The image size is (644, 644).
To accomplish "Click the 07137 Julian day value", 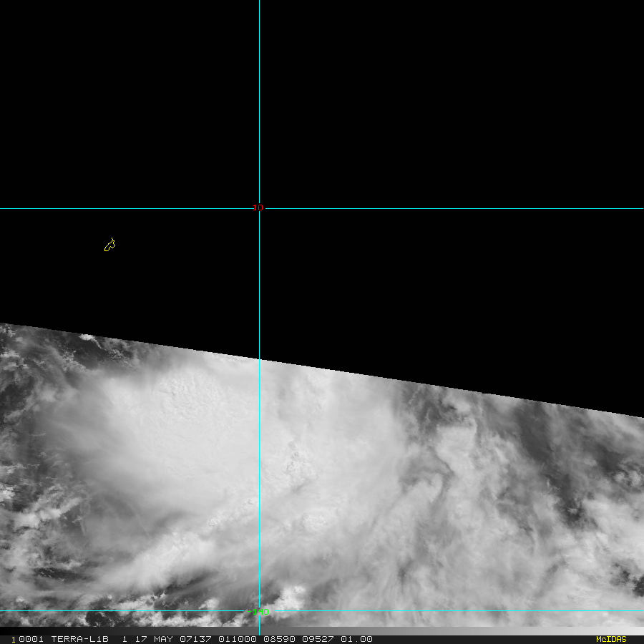I will point(195,639).
